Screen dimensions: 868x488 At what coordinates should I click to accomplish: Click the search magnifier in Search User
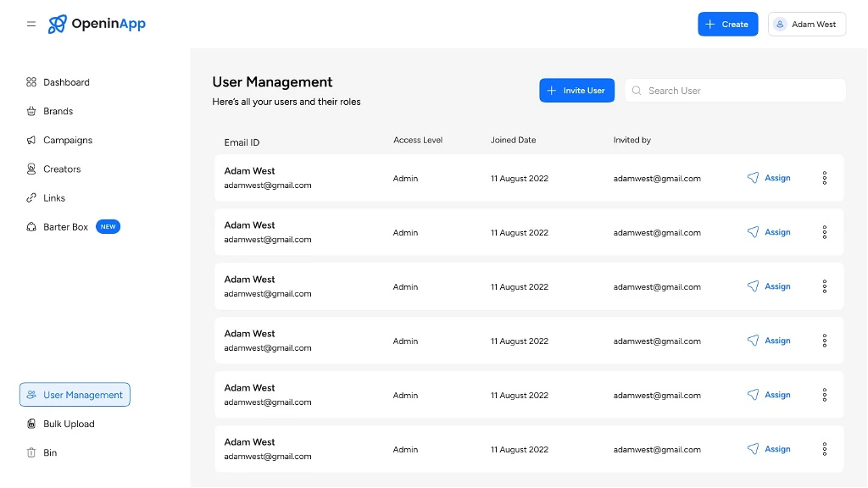tap(636, 90)
